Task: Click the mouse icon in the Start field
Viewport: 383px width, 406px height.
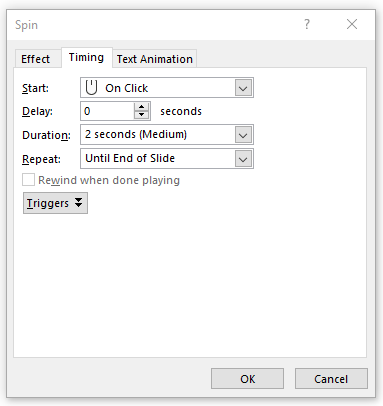Action: tap(91, 88)
